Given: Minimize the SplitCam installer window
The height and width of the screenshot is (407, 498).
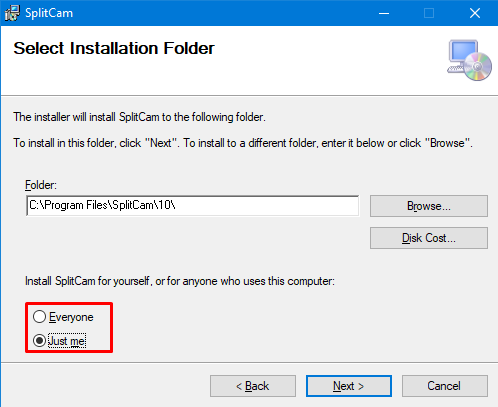Looking at the screenshot, I should tap(384, 13).
